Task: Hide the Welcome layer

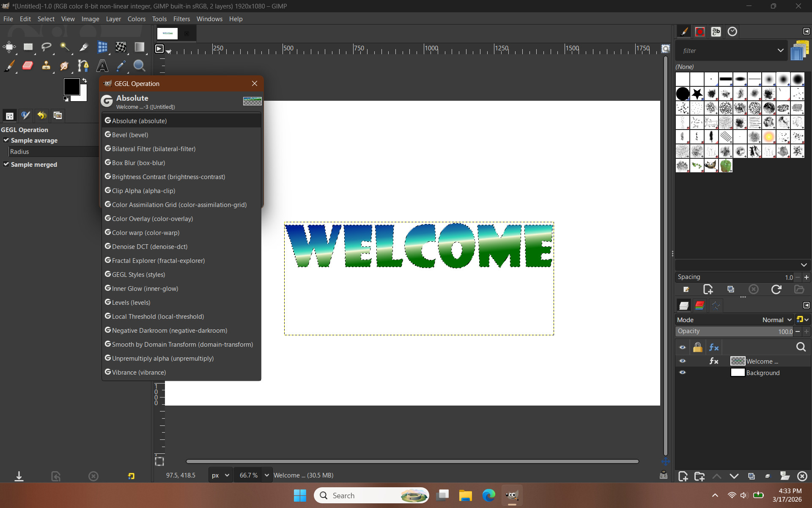Action: click(682, 361)
